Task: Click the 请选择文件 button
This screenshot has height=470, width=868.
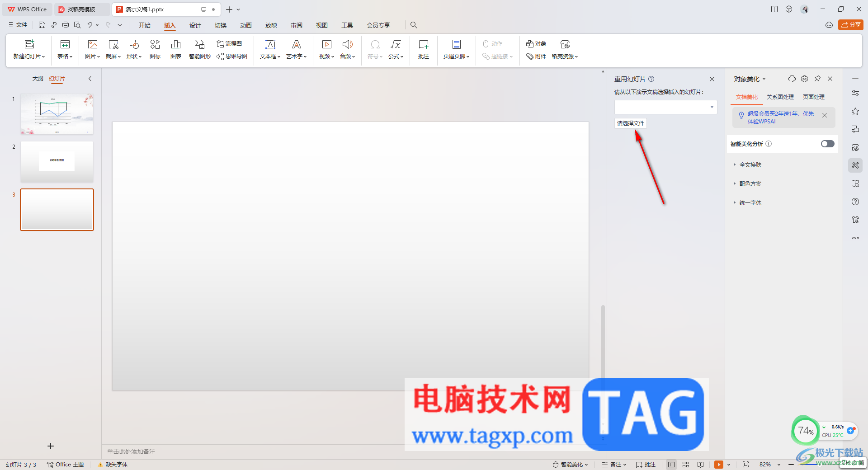Action: coord(631,123)
